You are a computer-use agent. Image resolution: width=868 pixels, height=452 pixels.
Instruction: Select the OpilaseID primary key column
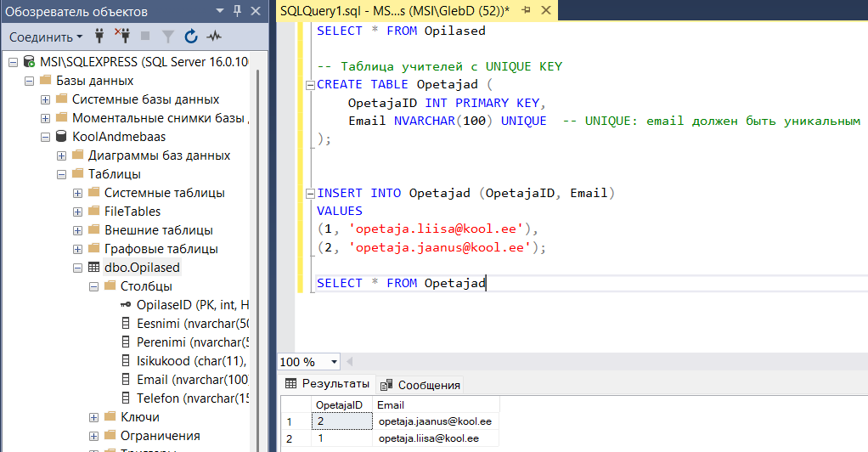[x=193, y=305]
